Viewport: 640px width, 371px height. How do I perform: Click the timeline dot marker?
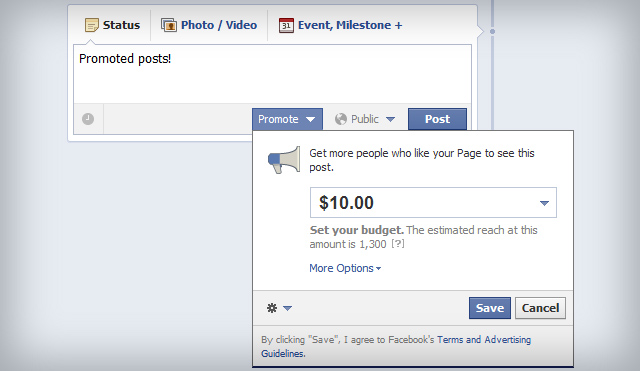(492, 31)
